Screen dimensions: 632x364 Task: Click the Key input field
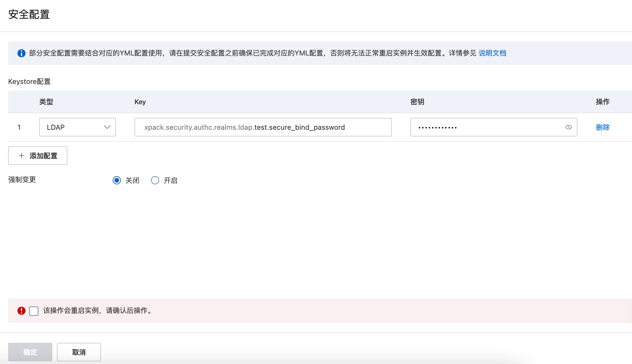tap(263, 127)
